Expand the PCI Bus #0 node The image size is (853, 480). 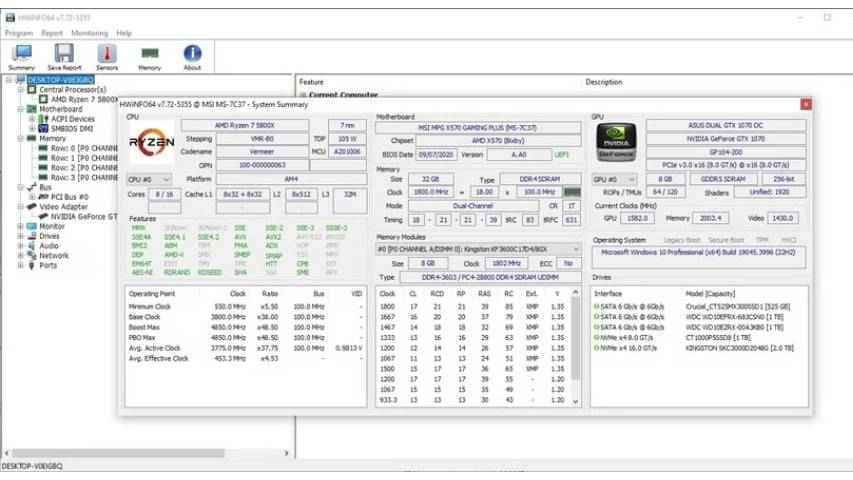pyautogui.click(x=32, y=197)
